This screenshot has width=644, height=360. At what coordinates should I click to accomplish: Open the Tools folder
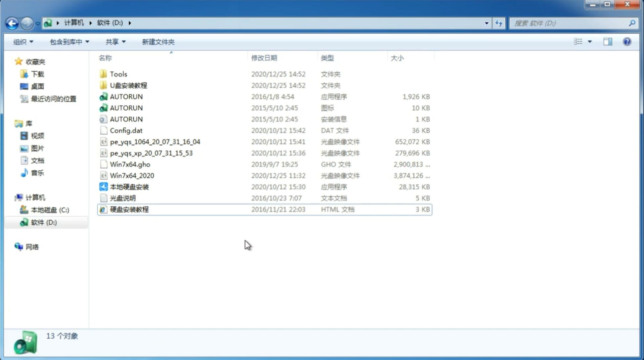(x=118, y=74)
